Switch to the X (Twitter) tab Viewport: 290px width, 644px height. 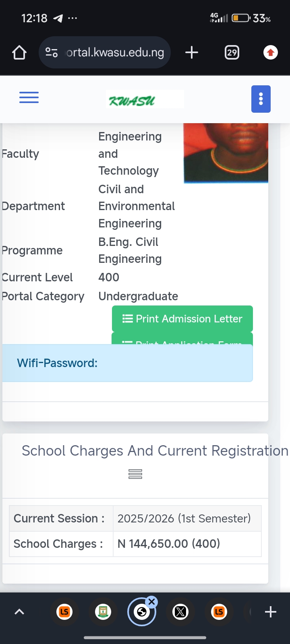[180, 612]
